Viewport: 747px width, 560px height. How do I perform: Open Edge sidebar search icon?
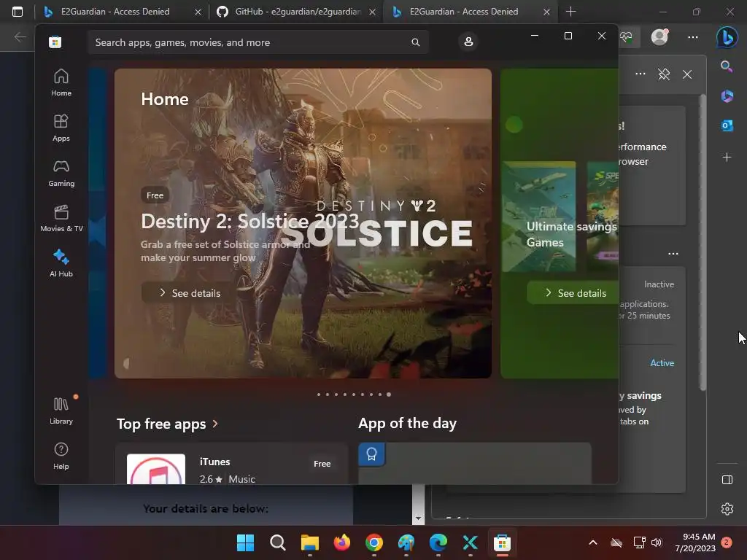[727, 66]
